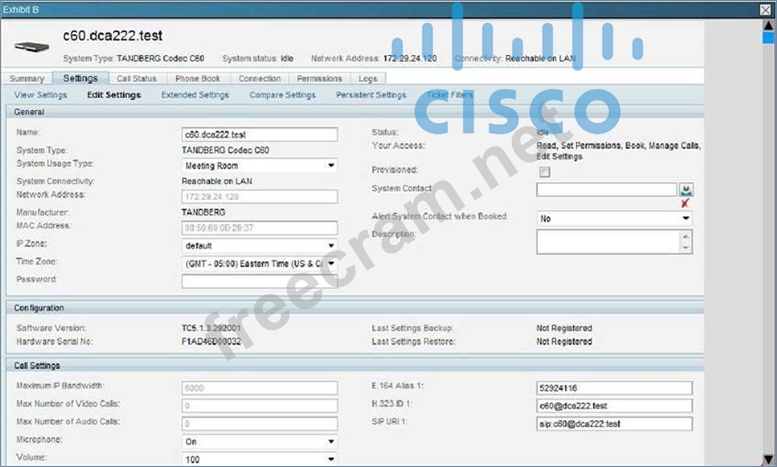Remove system contact with red X icon
This screenshot has height=467, width=777.
[x=685, y=203]
